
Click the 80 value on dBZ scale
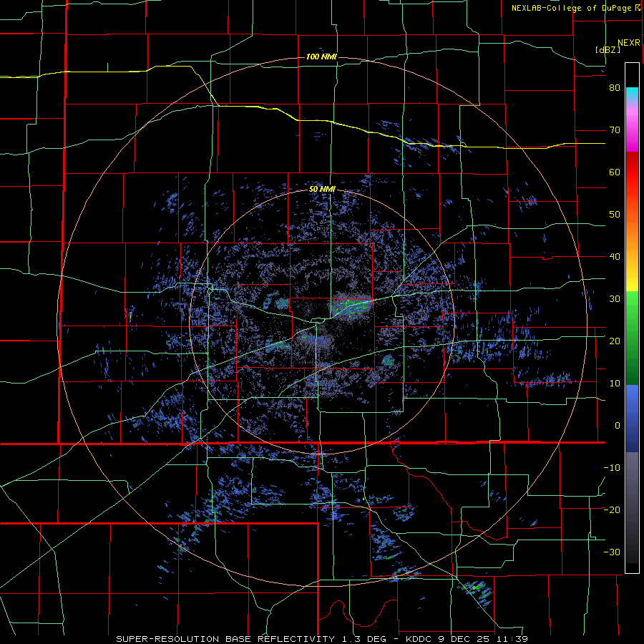615,88
